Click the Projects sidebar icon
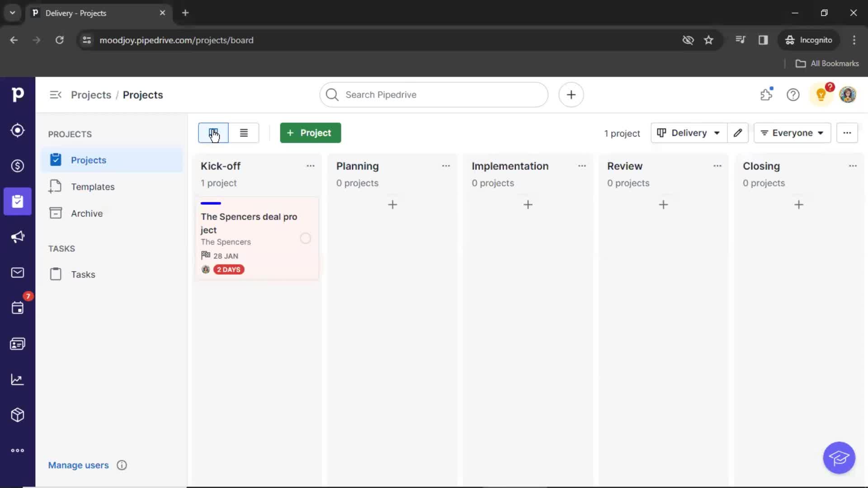This screenshot has width=868, height=488. (x=17, y=201)
